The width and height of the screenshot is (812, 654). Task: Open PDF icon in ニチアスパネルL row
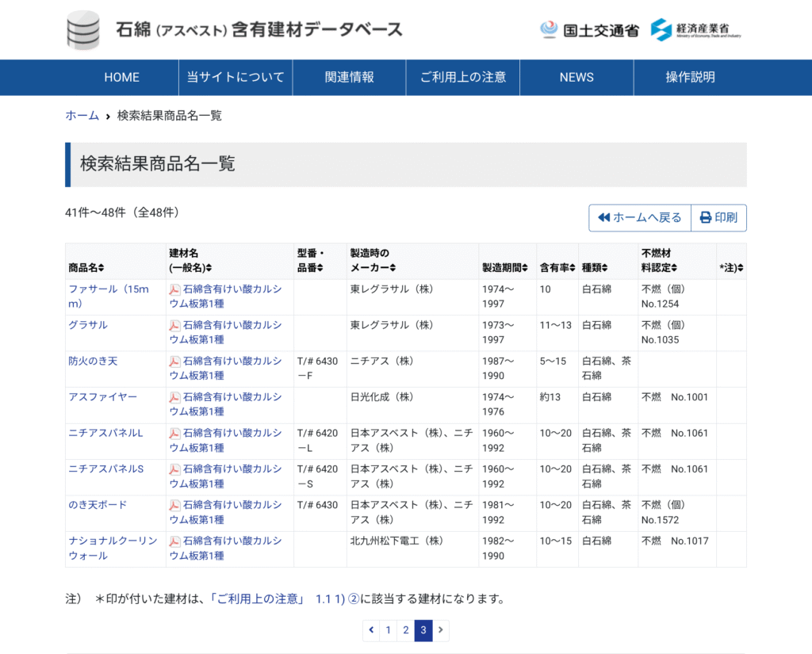[174, 434]
